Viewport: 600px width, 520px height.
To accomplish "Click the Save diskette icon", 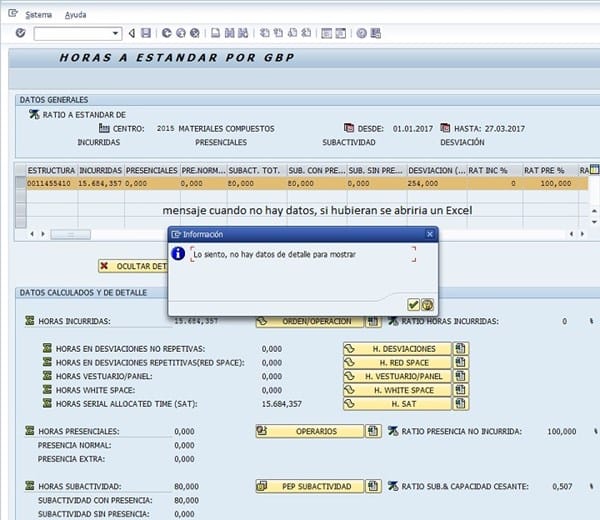I will pos(146,33).
